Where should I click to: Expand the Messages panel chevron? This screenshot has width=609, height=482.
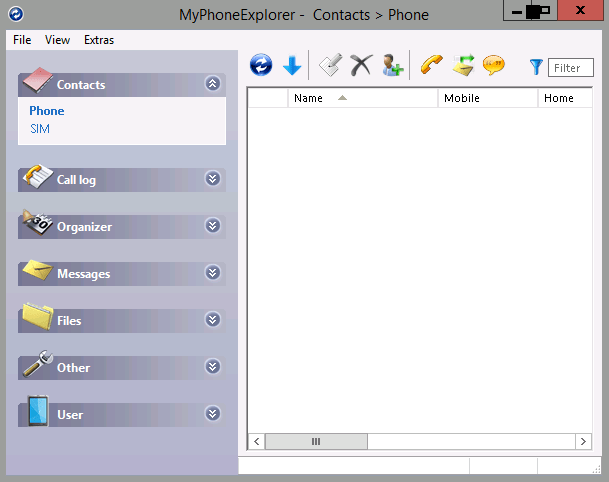click(212, 273)
